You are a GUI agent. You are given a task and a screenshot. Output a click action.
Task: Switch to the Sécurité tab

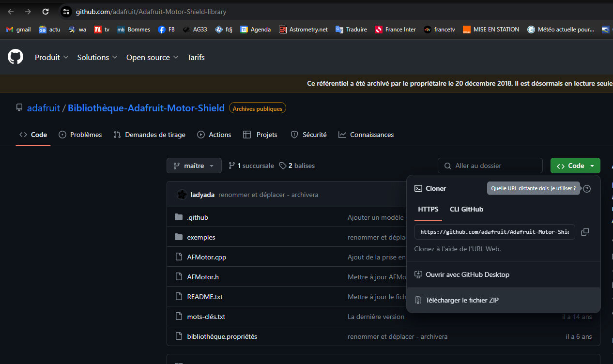point(308,135)
